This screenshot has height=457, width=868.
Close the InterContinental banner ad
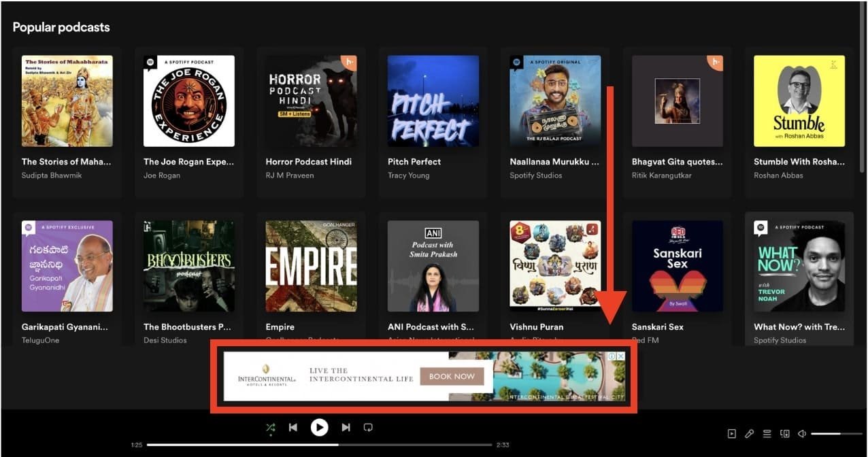(x=620, y=356)
